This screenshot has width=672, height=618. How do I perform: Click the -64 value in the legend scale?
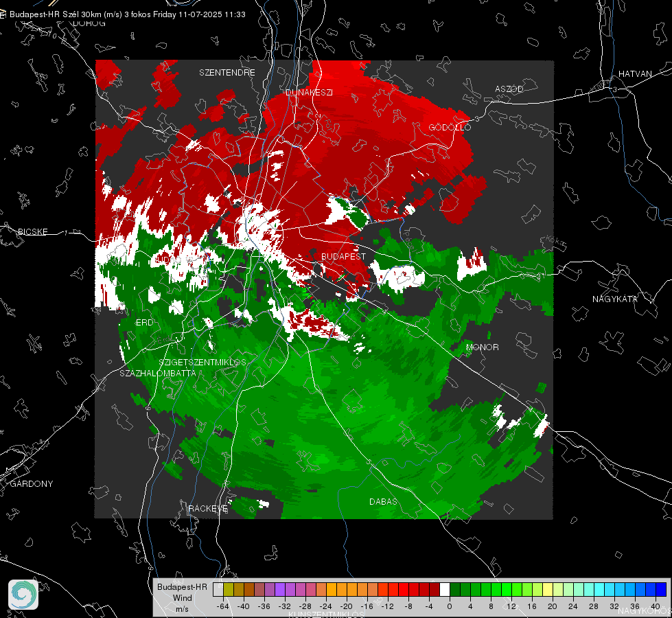coord(223,606)
